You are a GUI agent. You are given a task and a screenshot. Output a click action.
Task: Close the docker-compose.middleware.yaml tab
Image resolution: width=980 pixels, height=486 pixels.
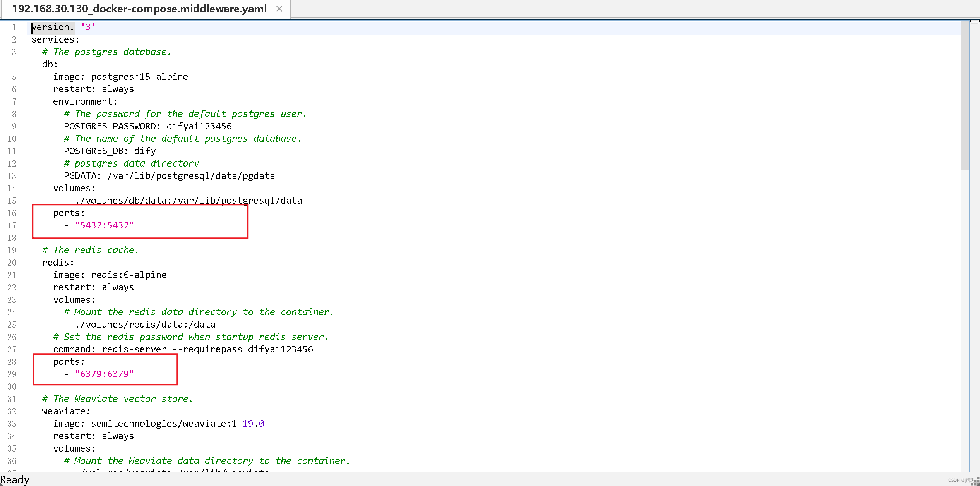tap(279, 9)
